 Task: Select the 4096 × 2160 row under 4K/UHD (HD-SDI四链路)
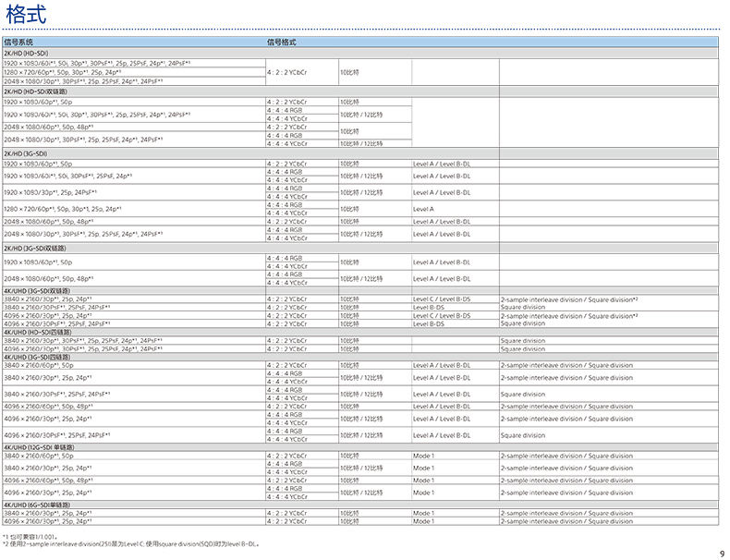(360, 348)
